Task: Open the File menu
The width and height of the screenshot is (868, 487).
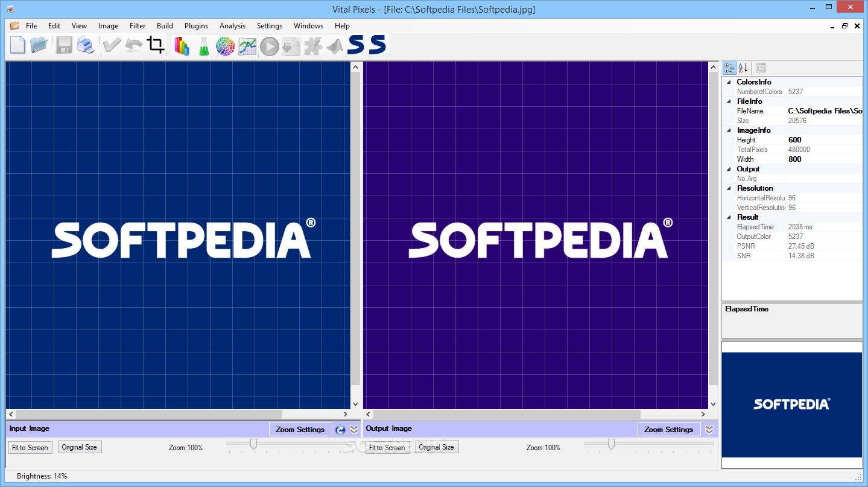Action: pyautogui.click(x=31, y=26)
